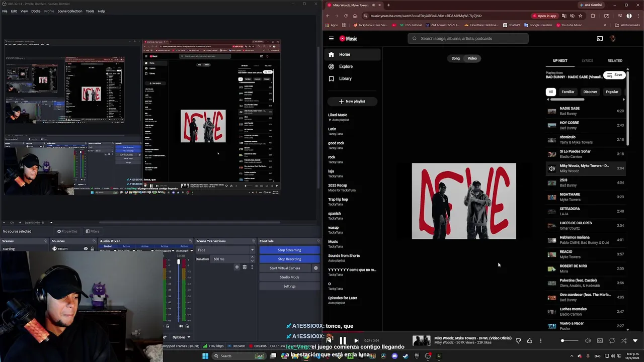
Task: Click the Cast to device icon
Action: (600, 39)
